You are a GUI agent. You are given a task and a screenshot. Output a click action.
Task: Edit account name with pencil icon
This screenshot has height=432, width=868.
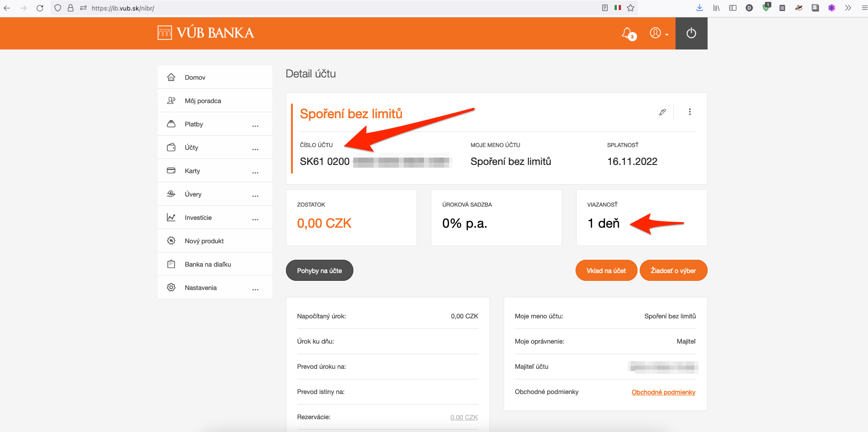point(662,112)
